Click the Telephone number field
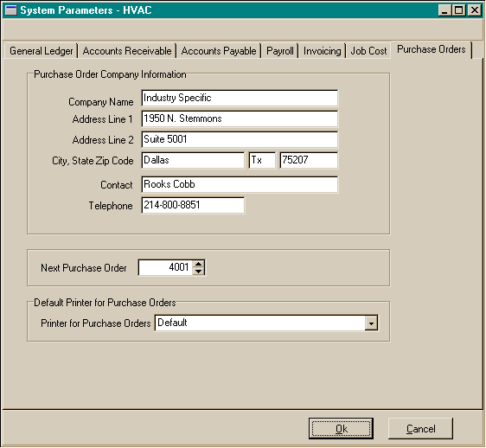Screen dimensions: 486x448 (193, 205)
